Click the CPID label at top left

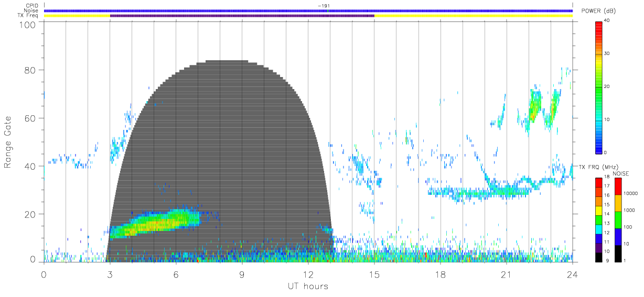(31, 6)
